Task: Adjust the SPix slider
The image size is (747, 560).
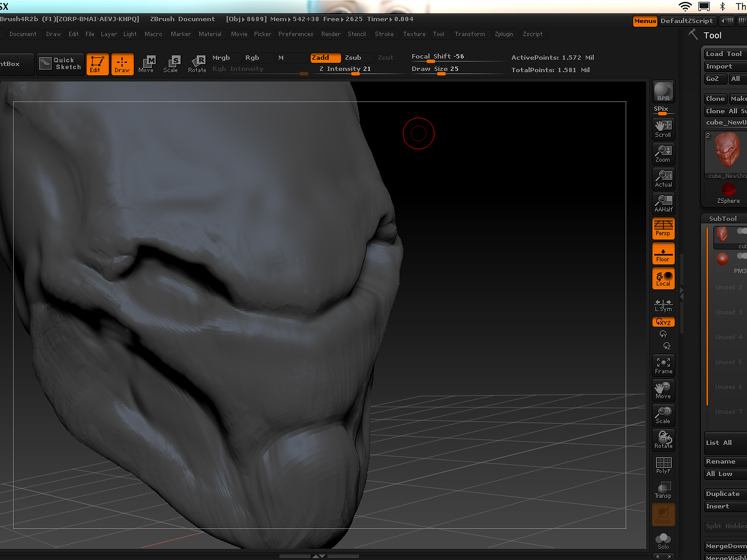Action: (x=662, y=111)
